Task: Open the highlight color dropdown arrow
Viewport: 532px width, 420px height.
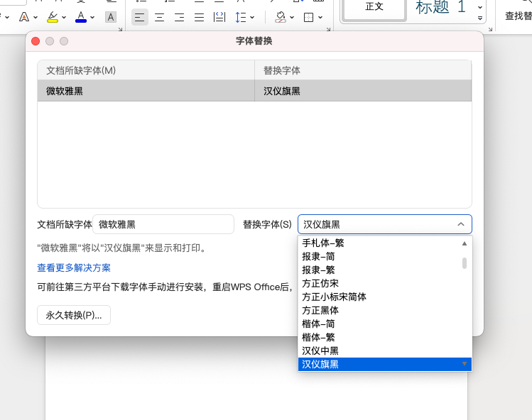Action: (64, 18)
